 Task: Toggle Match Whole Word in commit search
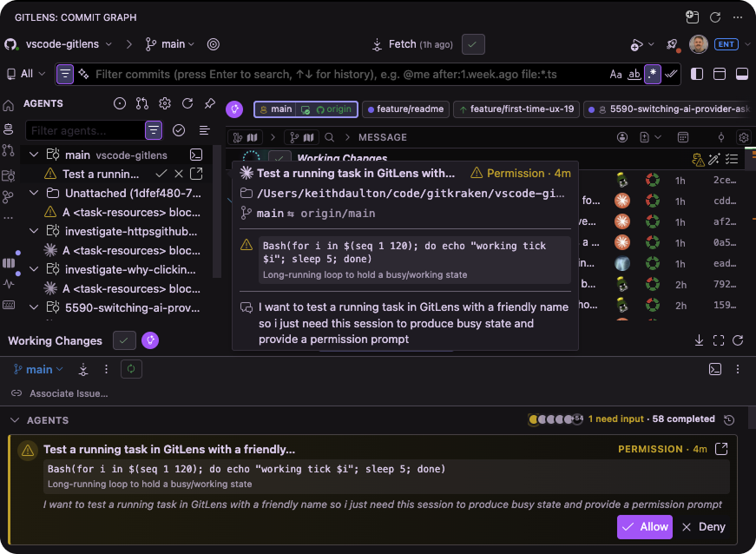pos(634,75)
